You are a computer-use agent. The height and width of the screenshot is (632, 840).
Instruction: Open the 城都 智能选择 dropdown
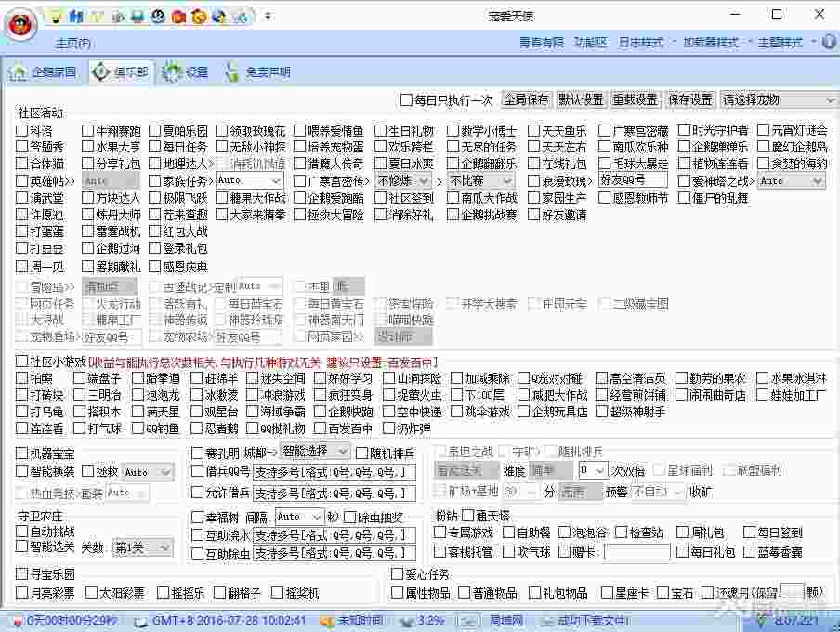[x=315, y=452]
